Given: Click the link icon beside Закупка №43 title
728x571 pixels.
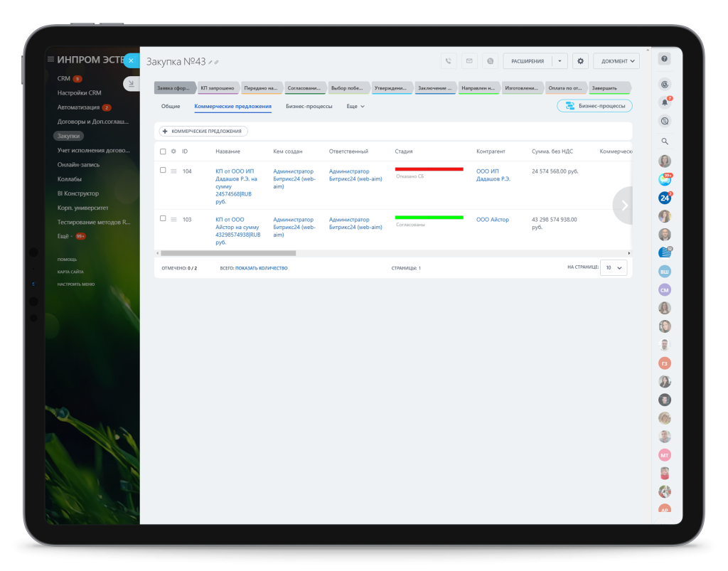Looking at the screenshot, I should 216,62.
